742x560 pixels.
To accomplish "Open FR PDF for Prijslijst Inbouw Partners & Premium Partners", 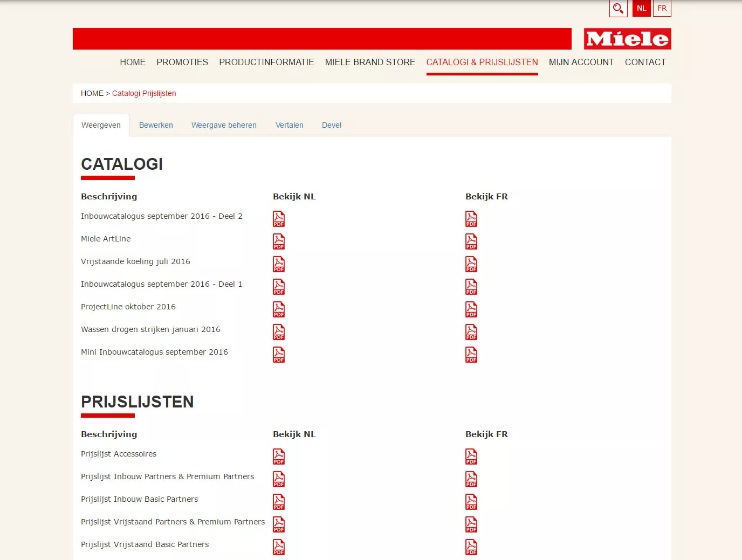I will point(471,479).
